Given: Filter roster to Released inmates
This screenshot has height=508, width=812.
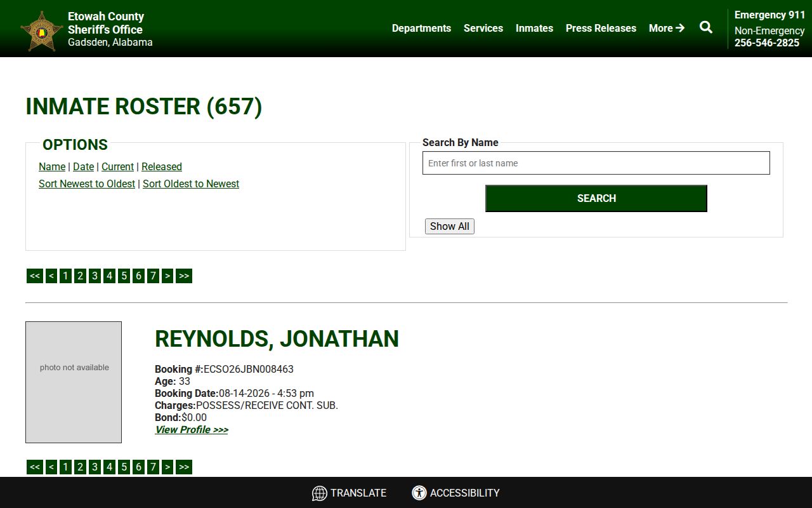Looking at the screenshot, I should point(162,166).
